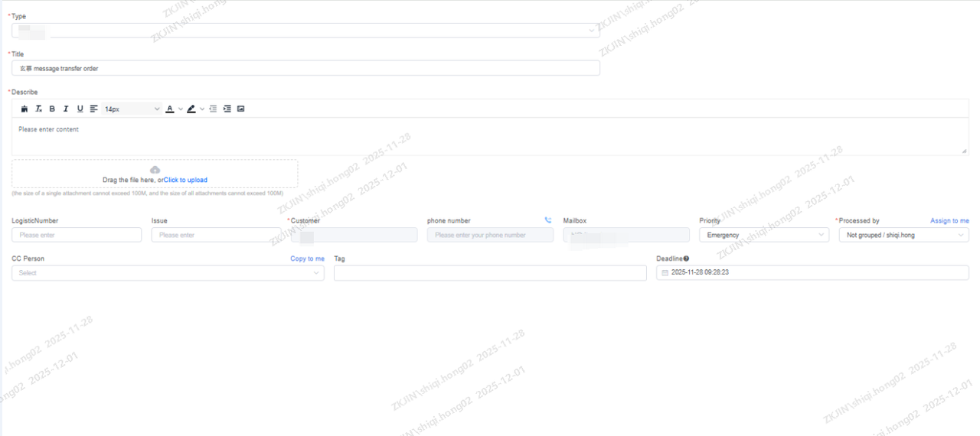Click the Deadline help info icon
The image size is (980, 436).
pyautogui.click(x=686, y=259)
